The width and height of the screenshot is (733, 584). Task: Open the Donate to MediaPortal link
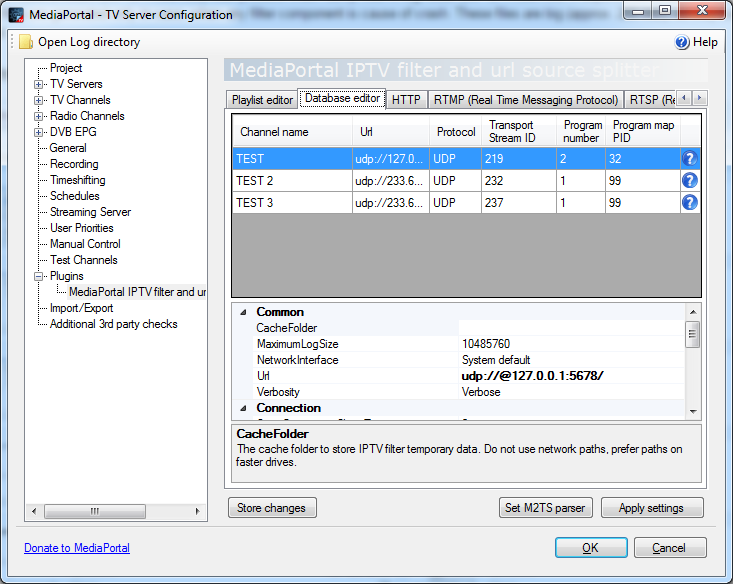coord(77,548)
